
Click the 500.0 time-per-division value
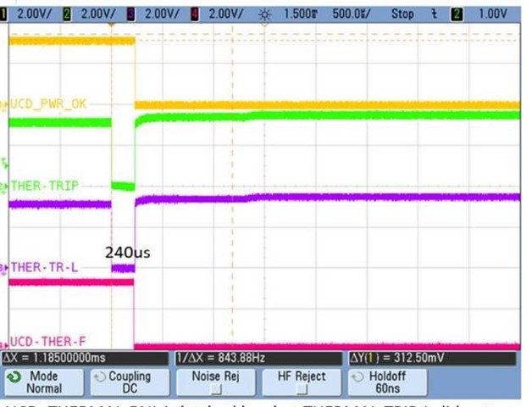[x=352, y=14]
